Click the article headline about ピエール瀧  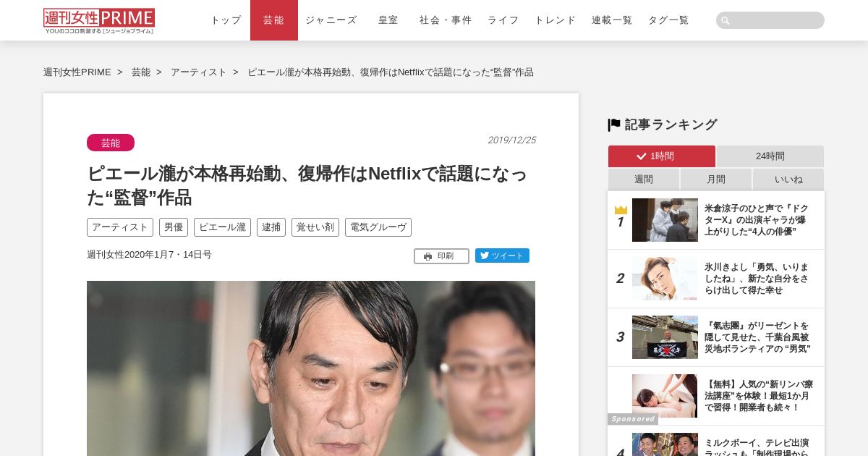pos(307,185)
